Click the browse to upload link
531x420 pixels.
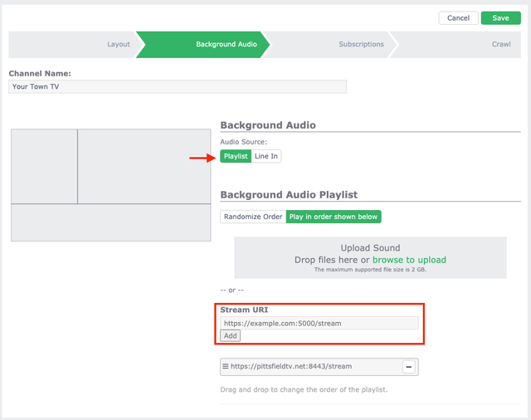[409, 260]
